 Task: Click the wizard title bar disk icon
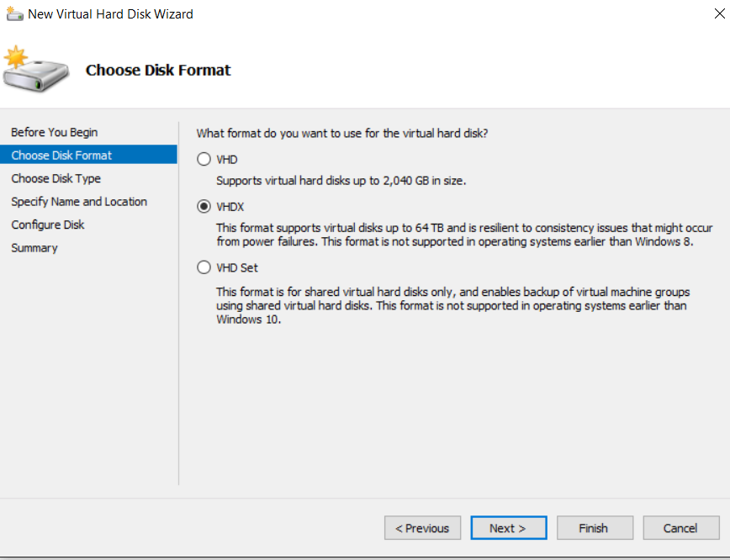(14, 14)
